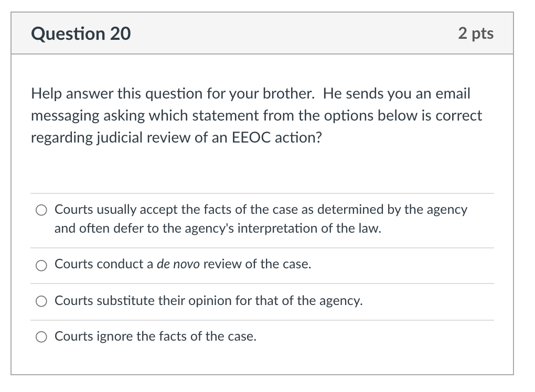Click the '2 pts' label
The height and width of the screenshot is (392, 535).
coord(477,33)
